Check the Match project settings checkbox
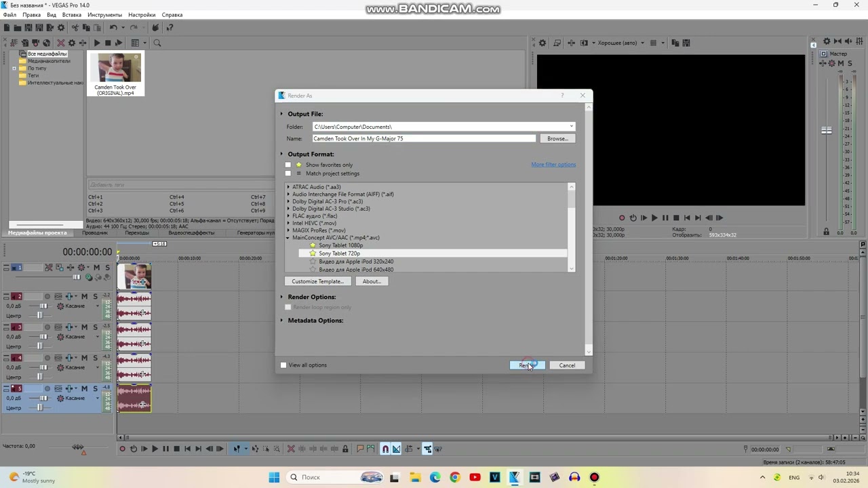The image size is (868, 488). click(288, 174)
